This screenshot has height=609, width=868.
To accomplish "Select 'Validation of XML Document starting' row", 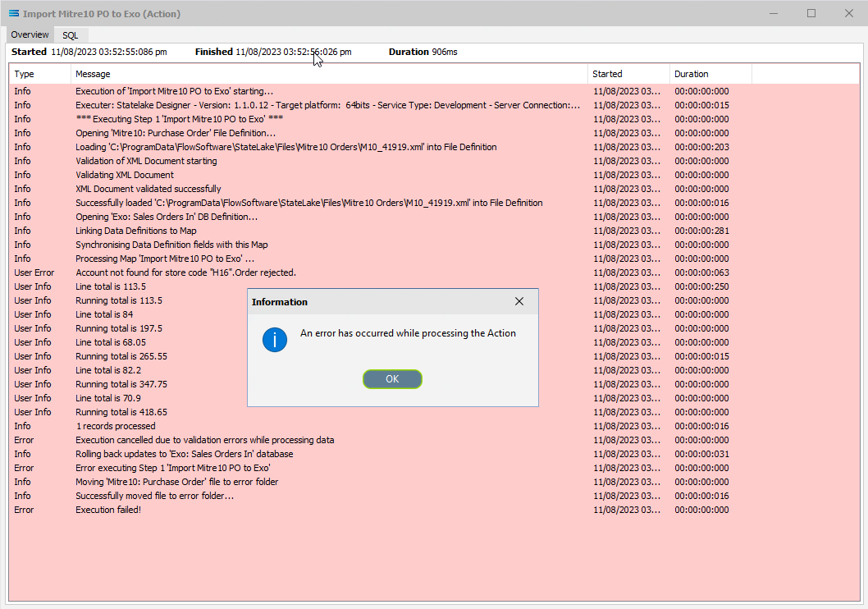I will (434, 161).
